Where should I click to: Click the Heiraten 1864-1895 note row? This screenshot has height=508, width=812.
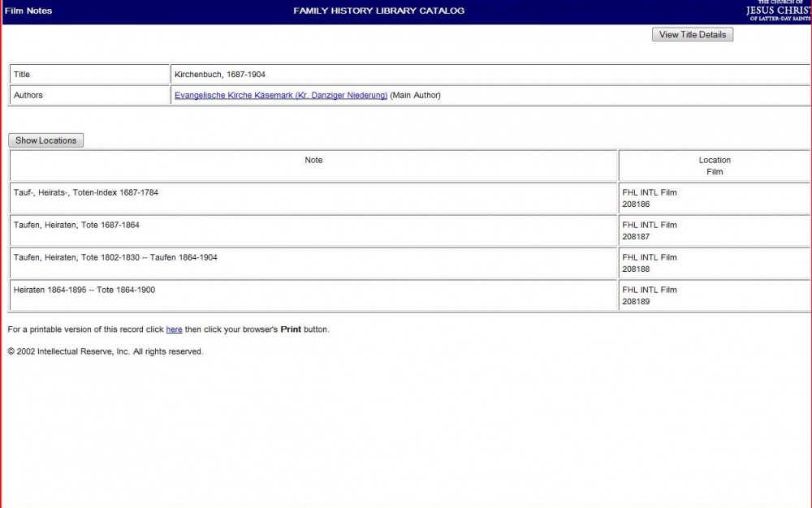84,290
